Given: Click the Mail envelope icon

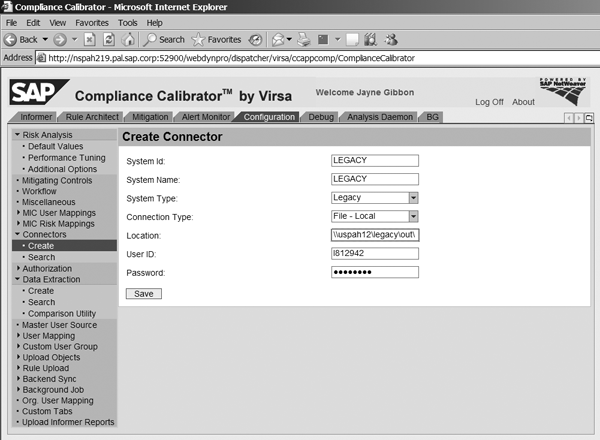Looking at the screenshot, I should pyautogui.click(x=278, y=39).
